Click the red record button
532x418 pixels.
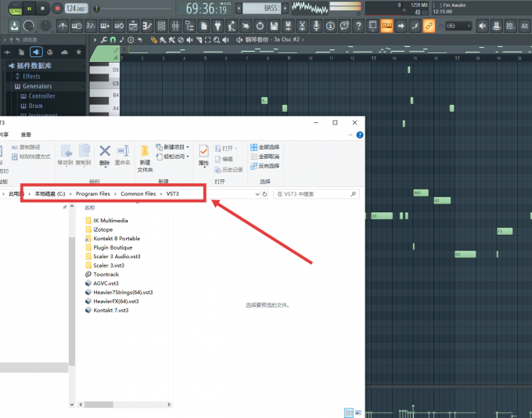[x=57, y=9]
